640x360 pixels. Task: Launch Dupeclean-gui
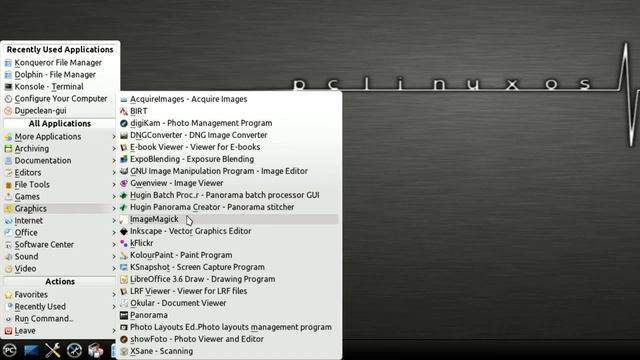tap(60, 111)
